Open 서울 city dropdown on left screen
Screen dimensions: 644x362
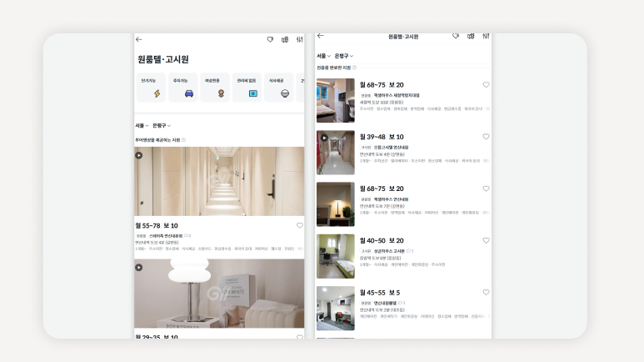tap(142, 125)
